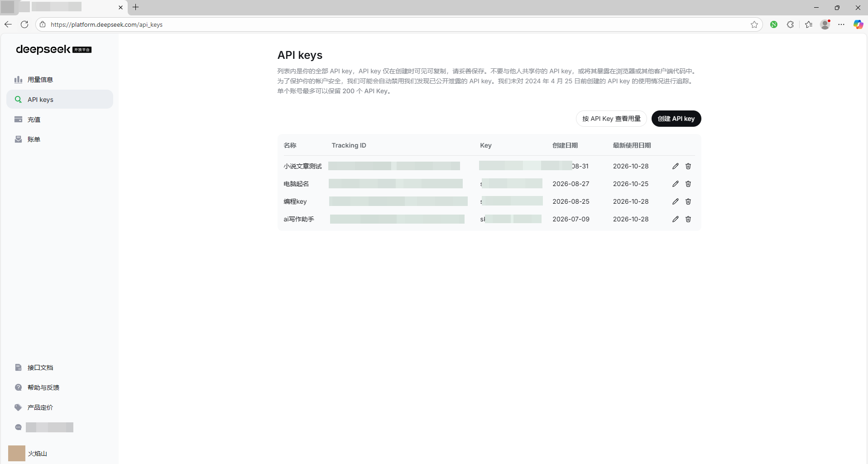Open 账单 billing page

click(60, 139)
